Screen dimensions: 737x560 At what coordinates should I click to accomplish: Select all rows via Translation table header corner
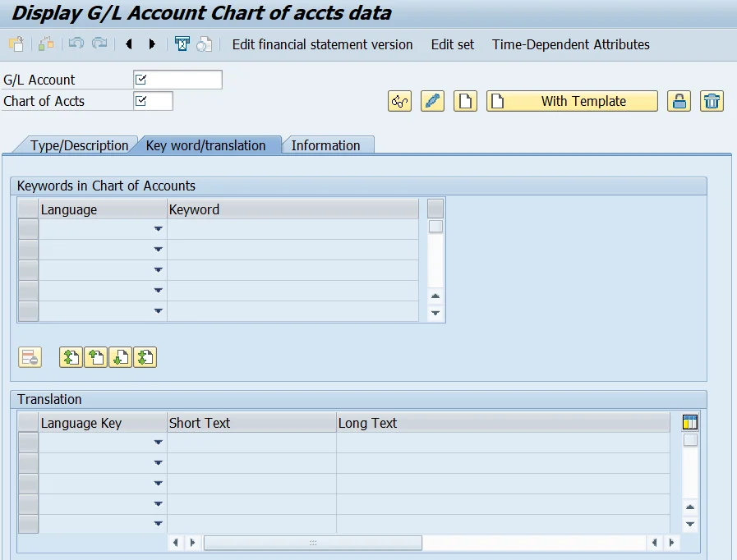(x=28, y=422)
